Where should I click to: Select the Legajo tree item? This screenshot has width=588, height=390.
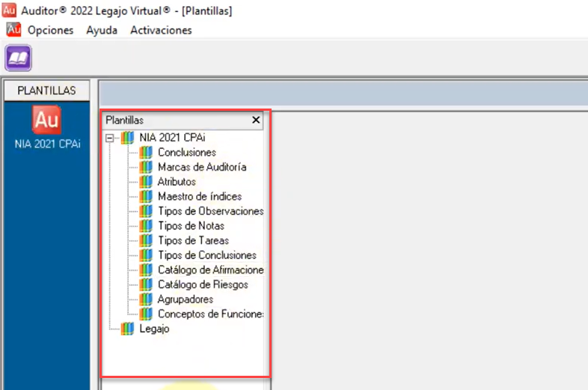[154, 329]
